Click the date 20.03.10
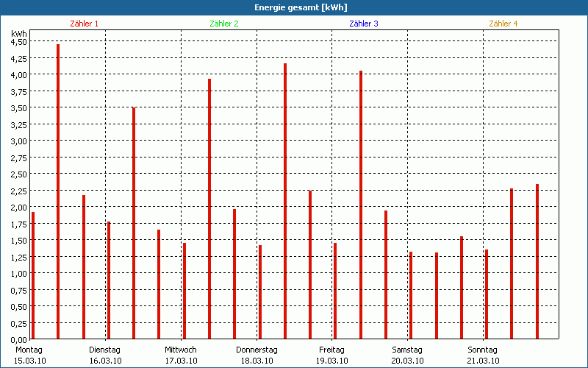The image size is (588, 368). [408, 361]
